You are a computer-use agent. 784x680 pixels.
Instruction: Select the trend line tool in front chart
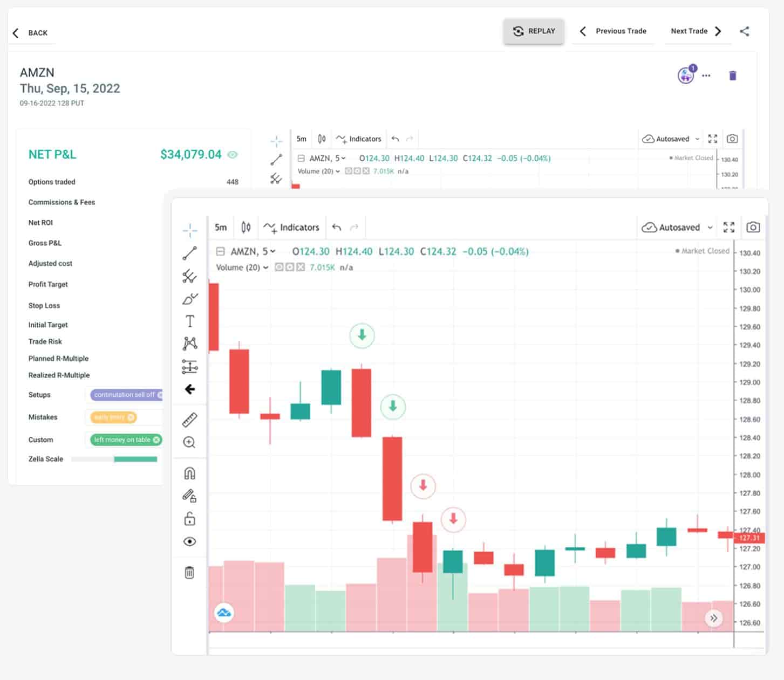[x=190, y=253]
